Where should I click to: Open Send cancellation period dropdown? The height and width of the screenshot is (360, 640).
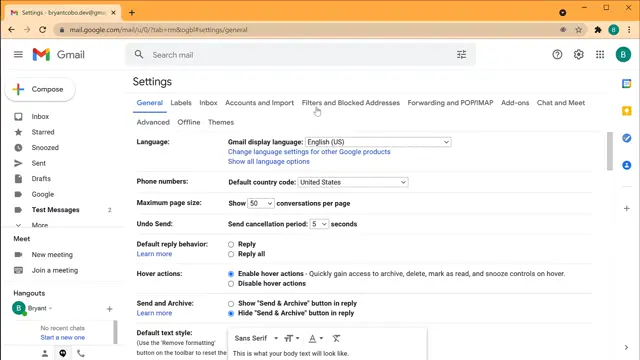click(x=319, y=224)
